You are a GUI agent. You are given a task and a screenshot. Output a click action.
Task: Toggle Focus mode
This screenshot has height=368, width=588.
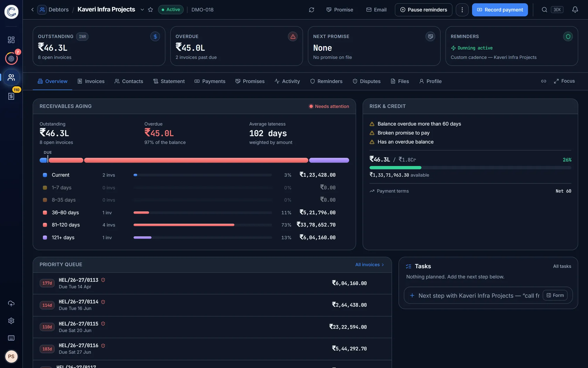pyautogui.click(x=564, y=81)
